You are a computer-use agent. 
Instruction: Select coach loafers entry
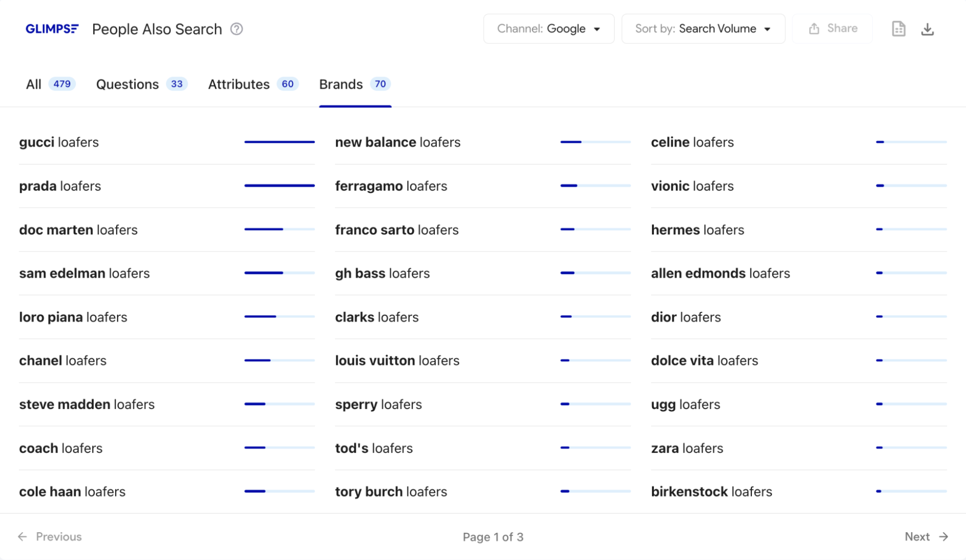pyautogui.click(x=167, y=448)
